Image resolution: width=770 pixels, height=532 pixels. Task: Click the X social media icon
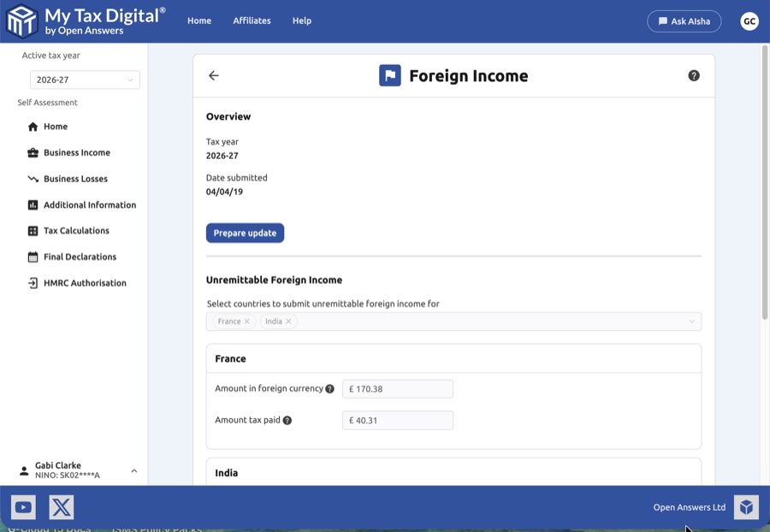(61, 506)
